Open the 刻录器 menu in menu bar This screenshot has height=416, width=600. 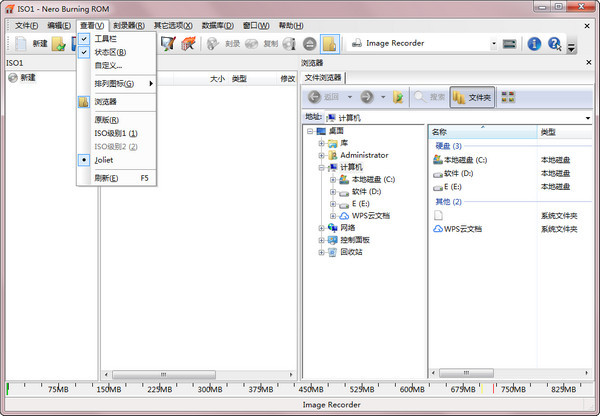(127, 25)
